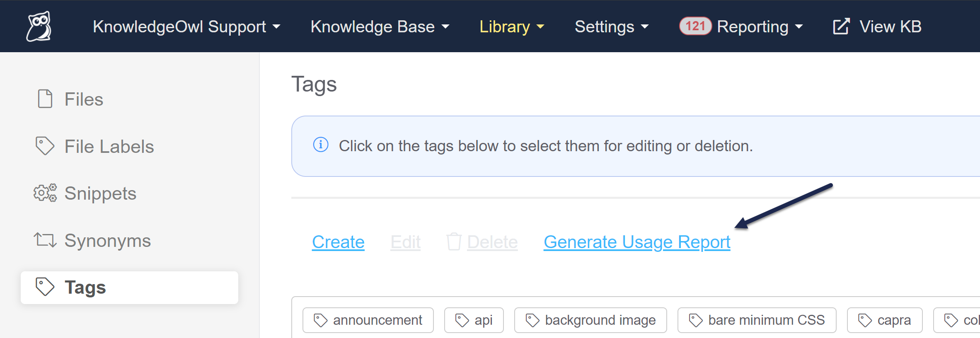The image size is (980, 338).
Task: Select the announcement tag
Action: pos(368,320)
